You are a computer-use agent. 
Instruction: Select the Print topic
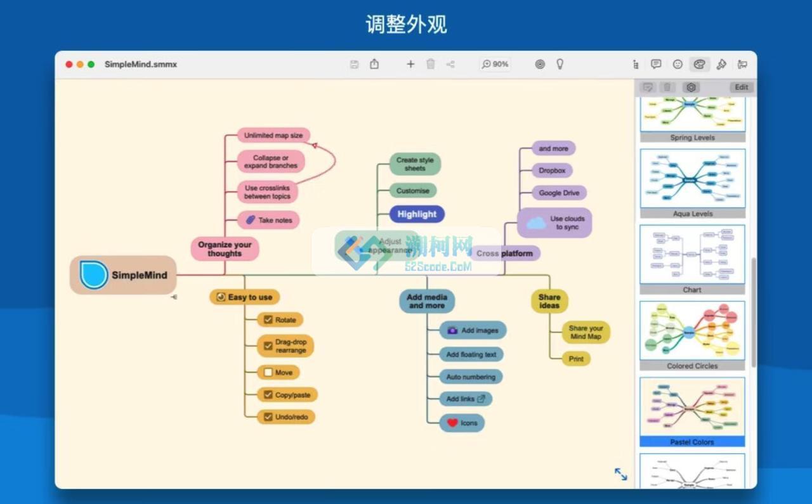[x=576, y=359]
